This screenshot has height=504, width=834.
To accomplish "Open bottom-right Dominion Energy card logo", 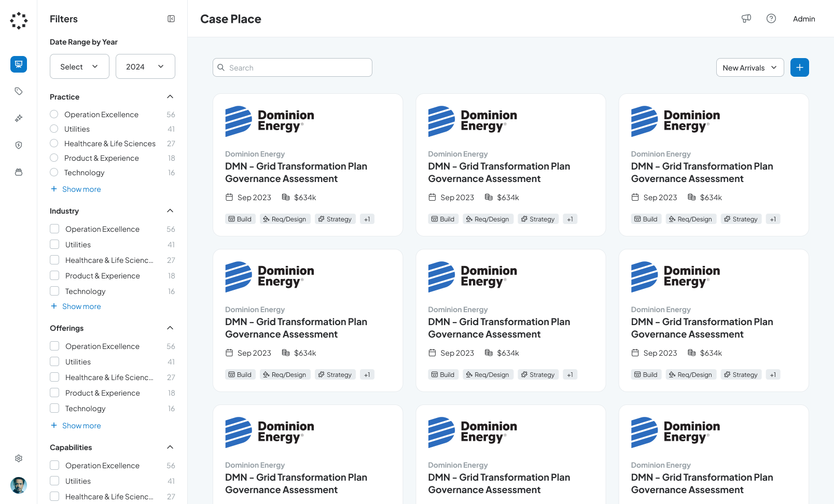I will point(675,432).
